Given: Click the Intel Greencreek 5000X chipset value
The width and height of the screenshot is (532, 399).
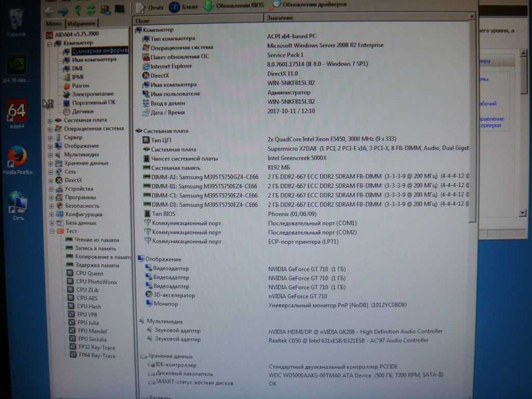Looking at the screenshot, I should [297, 158].
